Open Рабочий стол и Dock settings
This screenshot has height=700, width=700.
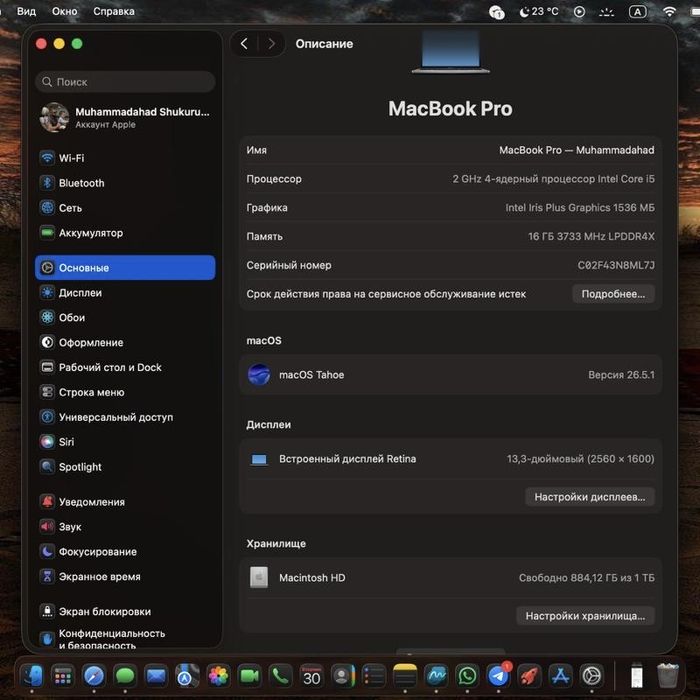point(125,367)
